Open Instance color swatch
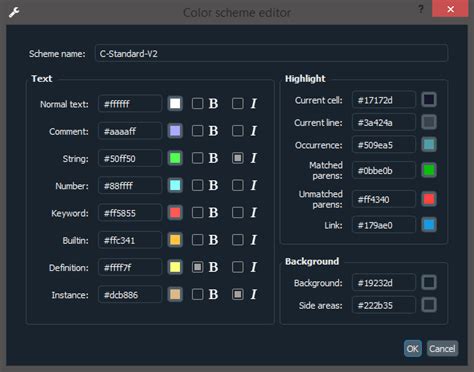Screen dimensions: 474x372 (175, 295)
